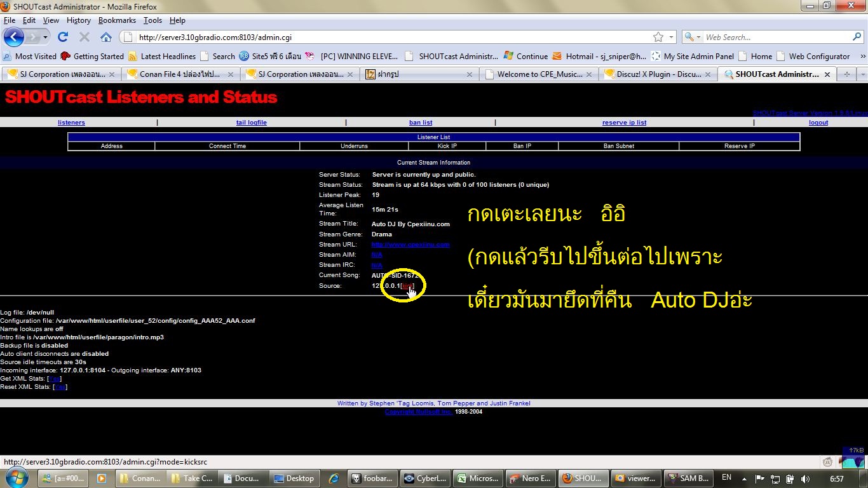This screenshot has width=868, height=488.
Task: Open the URL bar history dropdown arrow
Action: click(x=671, y=37)
